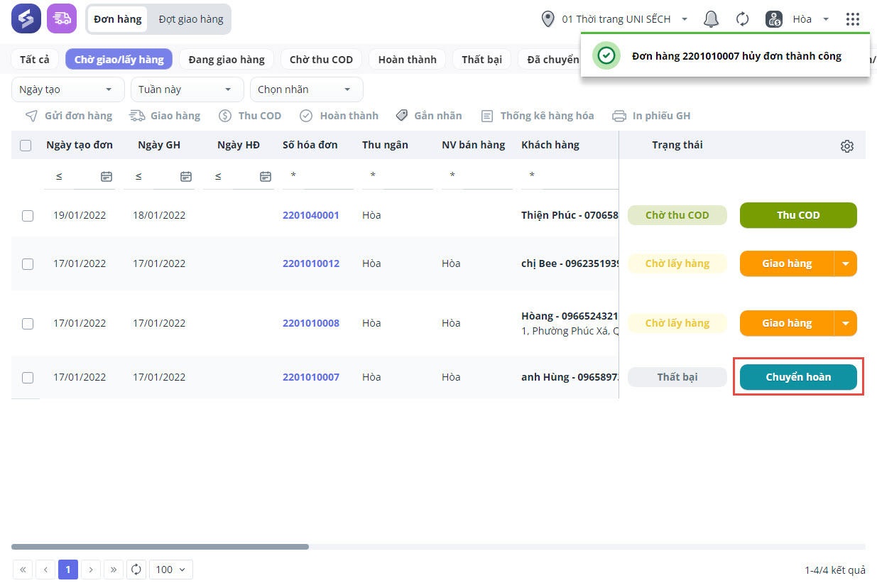
Task: Switch to Đợt giao hàng tab
Action: point(190,19)
